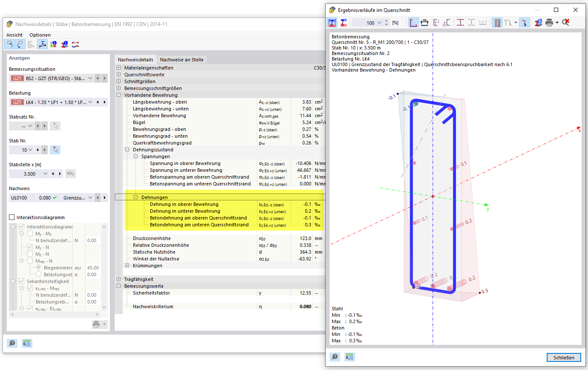Click the magnifier with red X icon
Image resolution: width=588 pixels, height=370 pixels.
pyautogui.click(x=565, y=23)
